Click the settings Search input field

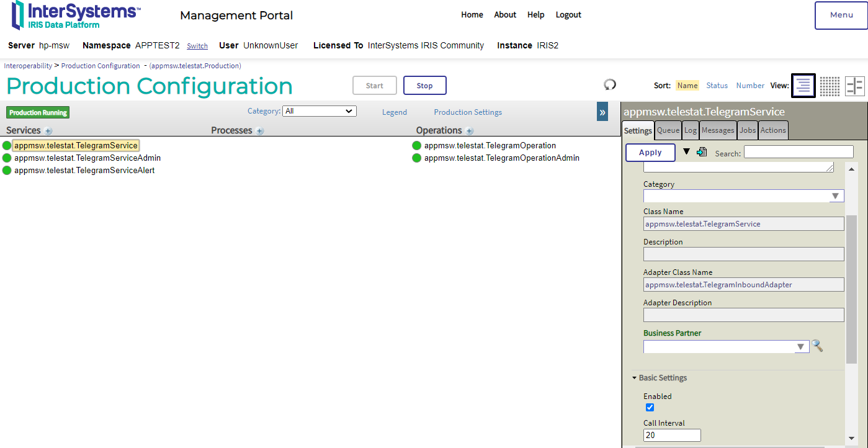tap(799, 152)
